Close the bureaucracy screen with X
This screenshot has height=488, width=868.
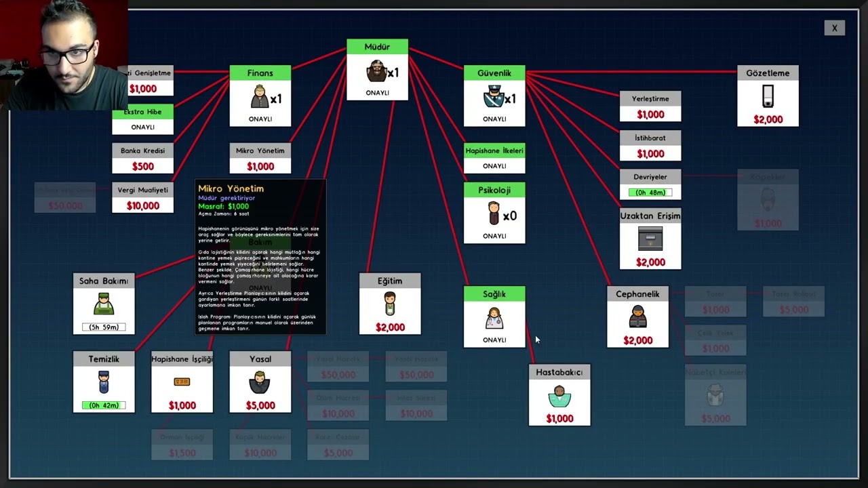(834, 28)
